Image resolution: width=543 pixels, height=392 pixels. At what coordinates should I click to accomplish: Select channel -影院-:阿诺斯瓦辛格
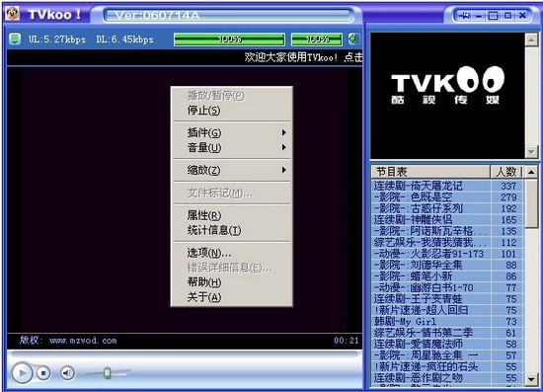pos(448,231)
